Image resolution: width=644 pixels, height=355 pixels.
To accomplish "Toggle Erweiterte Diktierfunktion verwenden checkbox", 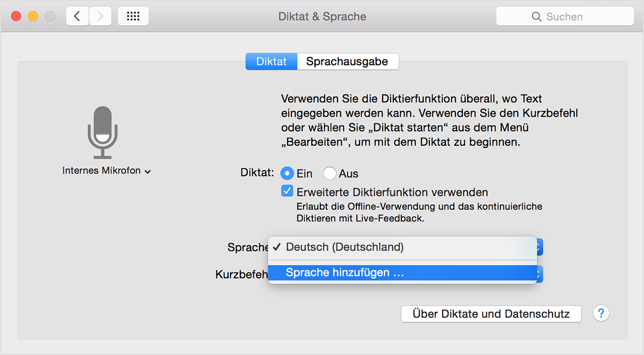I will pos(288,191).
